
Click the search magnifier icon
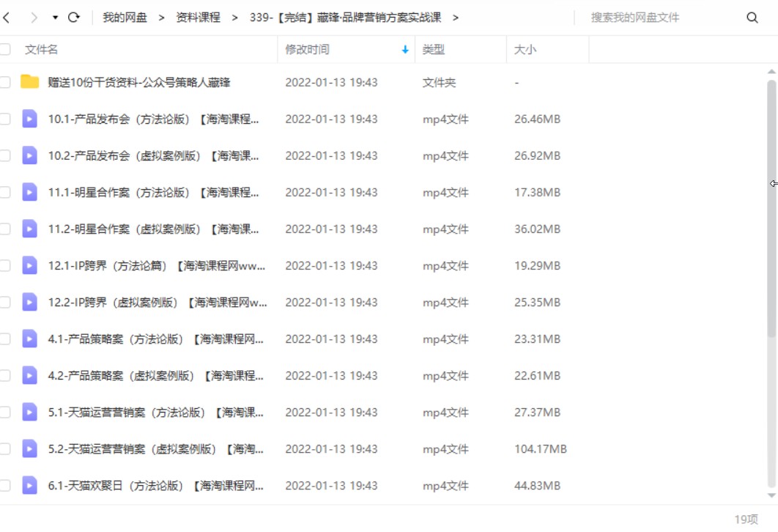(x=752, y=18)
